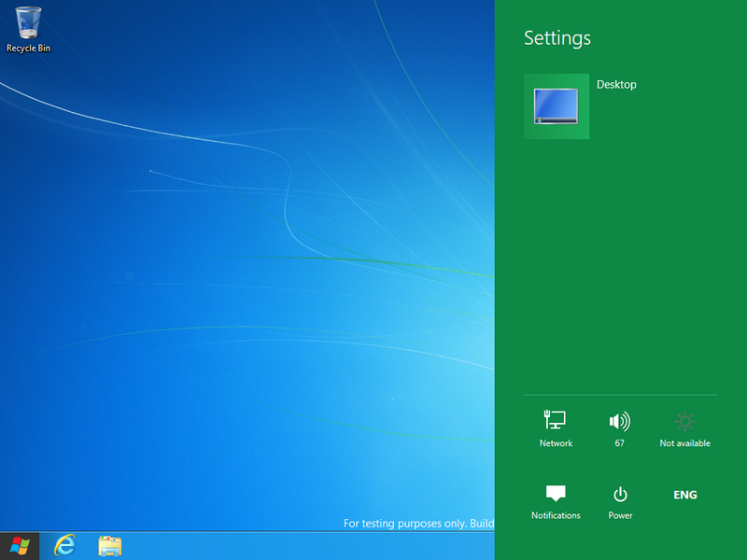Click the Windows Start button
Image resolution: width=747 pixels, height=560 pixels.
coord(19,545)
